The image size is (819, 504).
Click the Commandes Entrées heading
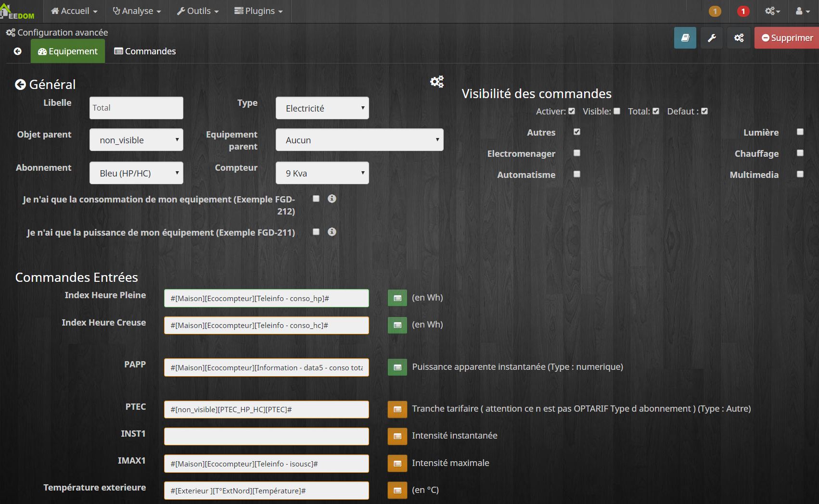(77, 277)
